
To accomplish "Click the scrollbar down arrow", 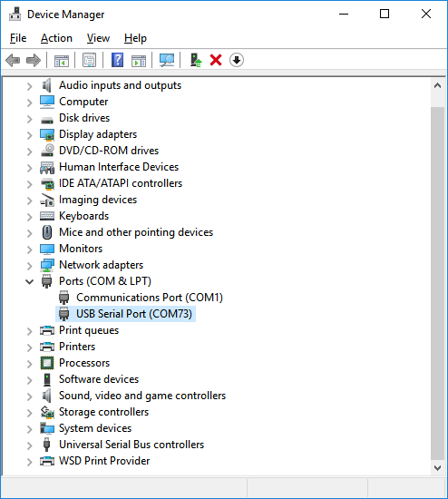I will 437,468.
